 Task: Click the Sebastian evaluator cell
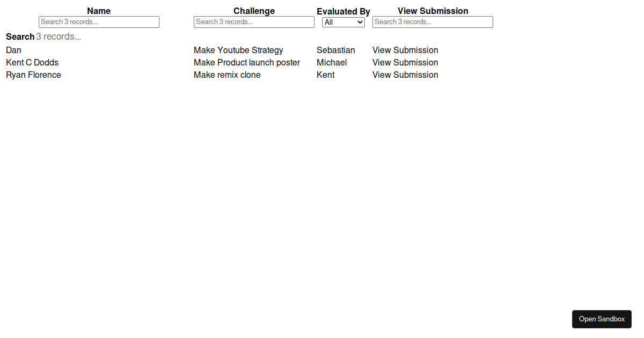pos(335,50)
